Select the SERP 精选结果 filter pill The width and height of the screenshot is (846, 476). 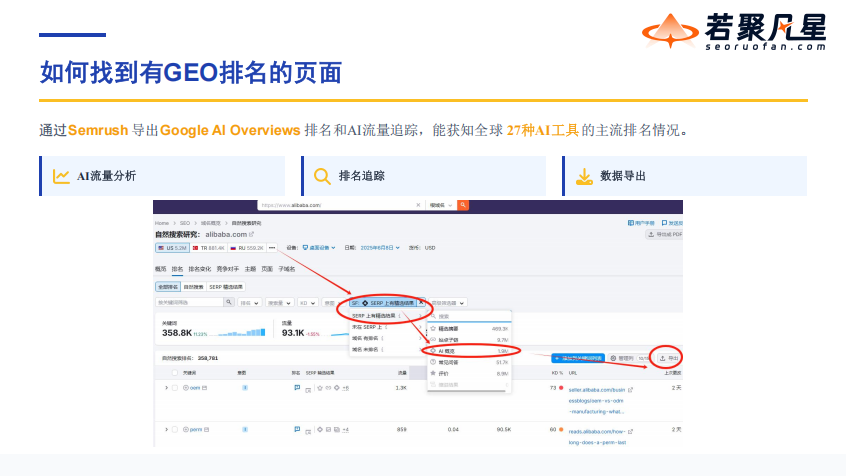coord(226,287)
